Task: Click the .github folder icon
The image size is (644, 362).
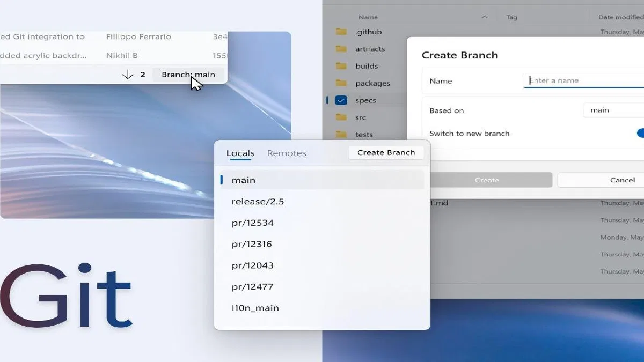Action: click(341, 32)
